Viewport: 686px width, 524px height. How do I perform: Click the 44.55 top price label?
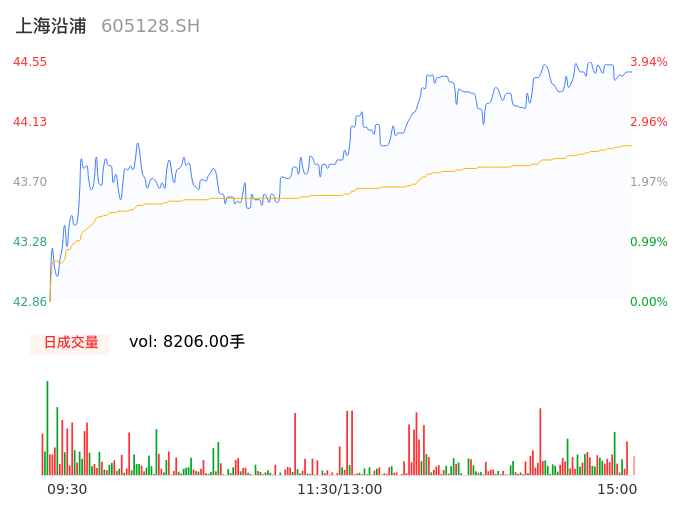pyautogui.click(x=30, y=62)
